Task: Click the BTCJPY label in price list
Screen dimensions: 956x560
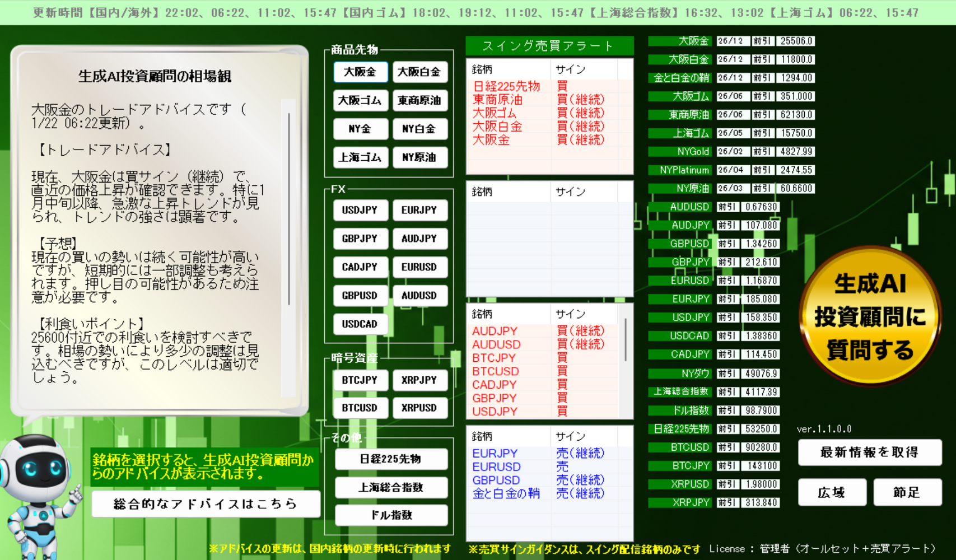Action: point(679,466)
